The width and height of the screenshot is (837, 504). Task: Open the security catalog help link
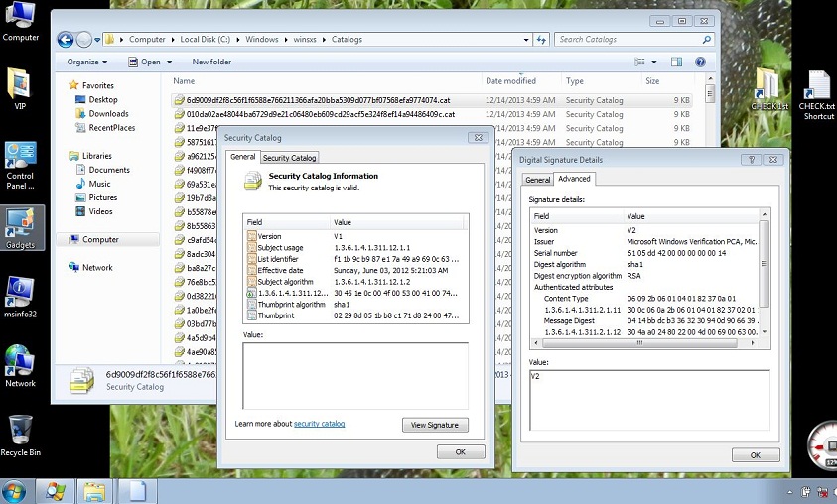coord(320,424)
